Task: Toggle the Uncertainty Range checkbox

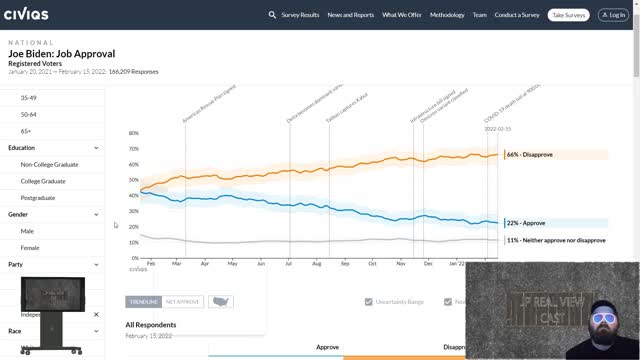Action: click(369, 302)
